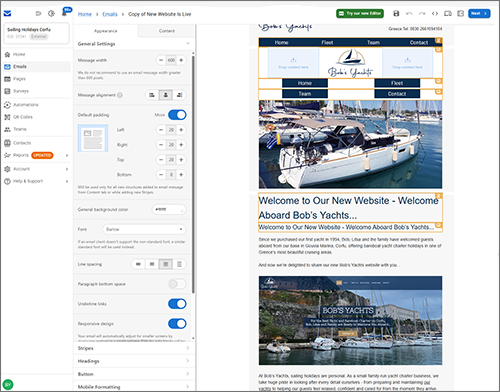Viewport: 500px width, 392px height.
Task: Open Emails in the left sidebar
Action: click(37, 67)
